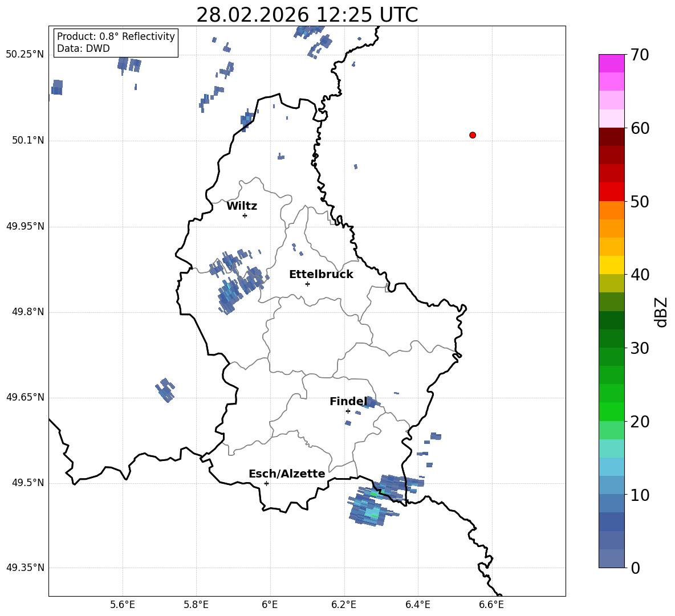Screen dimensions: 675x616
Task: Click the 'Data: DWD' text
Action: pyautogui.click(x=83, y=48)
